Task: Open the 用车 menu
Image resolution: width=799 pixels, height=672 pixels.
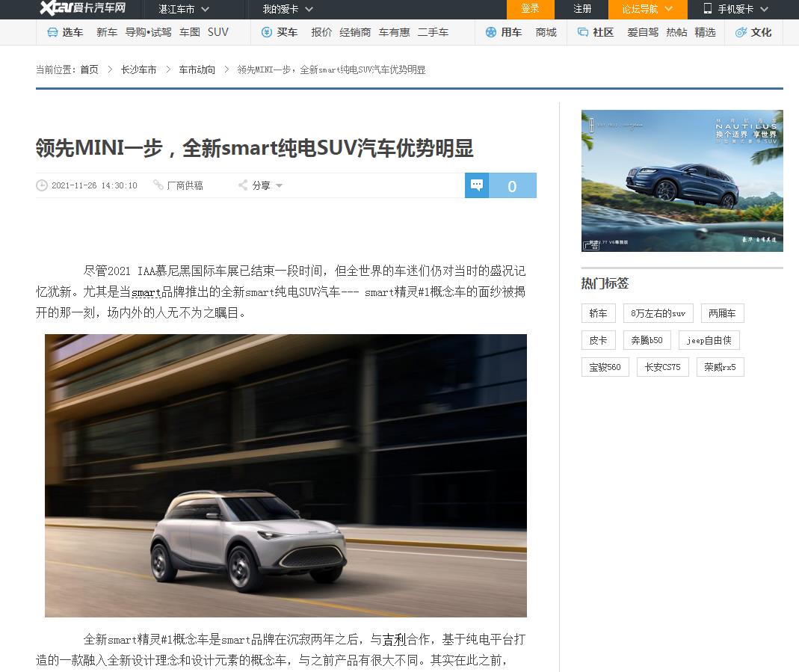Action: (511, 33)
